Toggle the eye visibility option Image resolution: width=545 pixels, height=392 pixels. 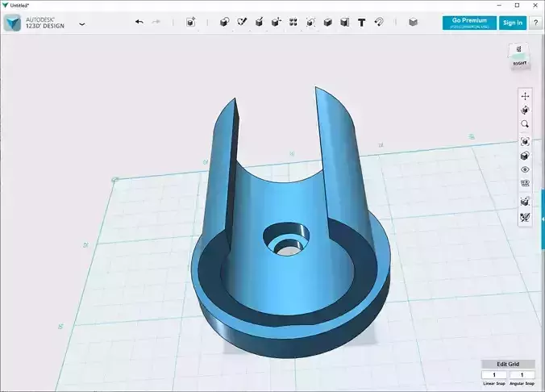525,169
